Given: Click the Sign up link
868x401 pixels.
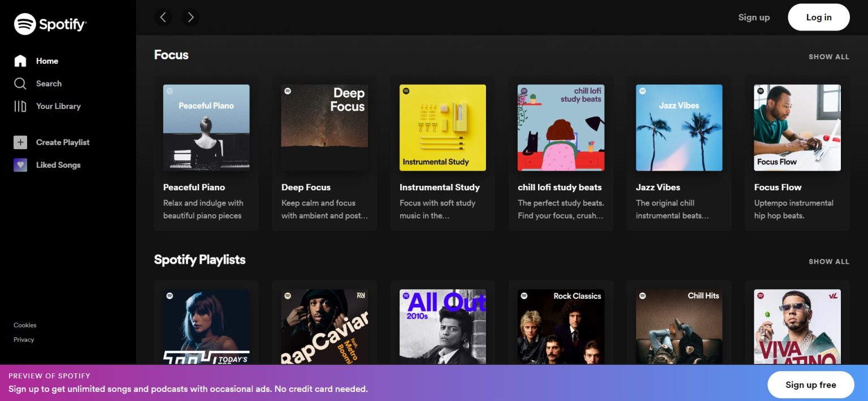Looking at the screenshot, I should tap(754, 18).
